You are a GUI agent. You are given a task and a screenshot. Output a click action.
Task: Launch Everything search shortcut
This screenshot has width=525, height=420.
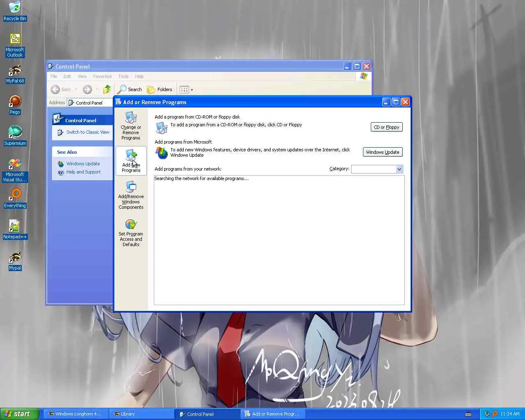[x=15, y=199]
